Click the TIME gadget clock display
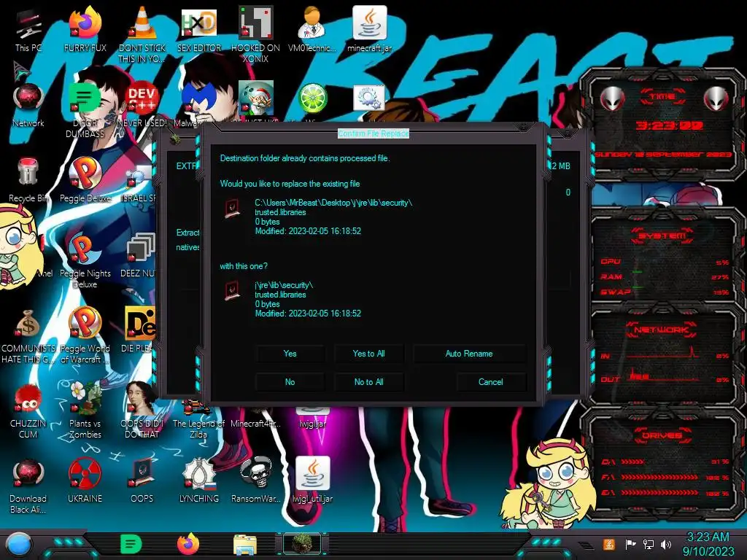The width and height of the screenshot is (747, 560). click(x=670, y=125)
